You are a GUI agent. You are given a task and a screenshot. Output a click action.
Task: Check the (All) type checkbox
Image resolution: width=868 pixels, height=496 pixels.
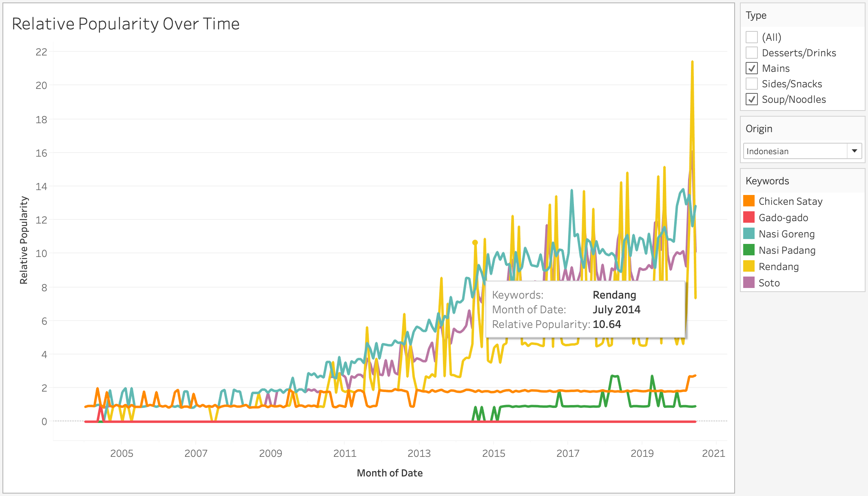click(x=752, y=37)
